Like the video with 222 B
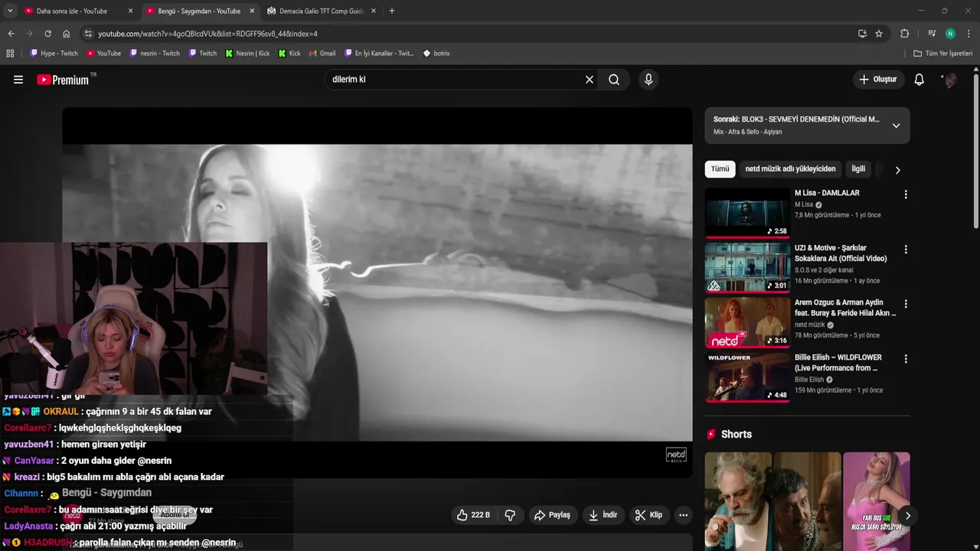The width and height of the screenshot is (980, 551). coord(473,515)
